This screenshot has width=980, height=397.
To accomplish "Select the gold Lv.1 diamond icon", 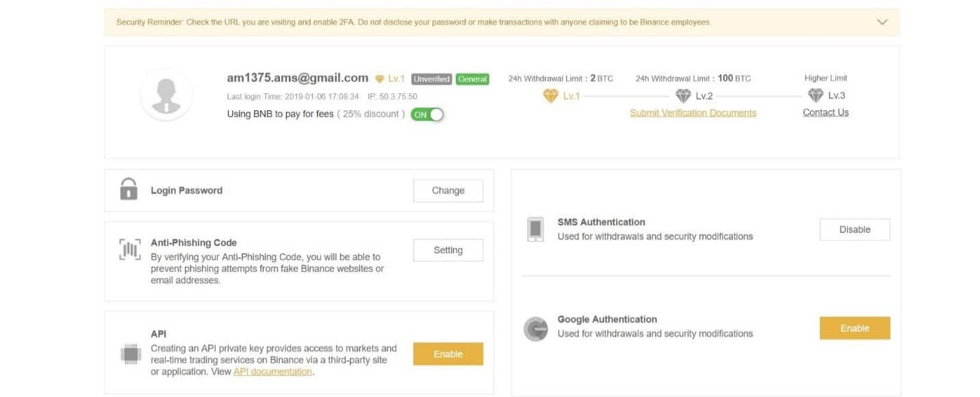I will pyautogui.click(x=550, y=96).
